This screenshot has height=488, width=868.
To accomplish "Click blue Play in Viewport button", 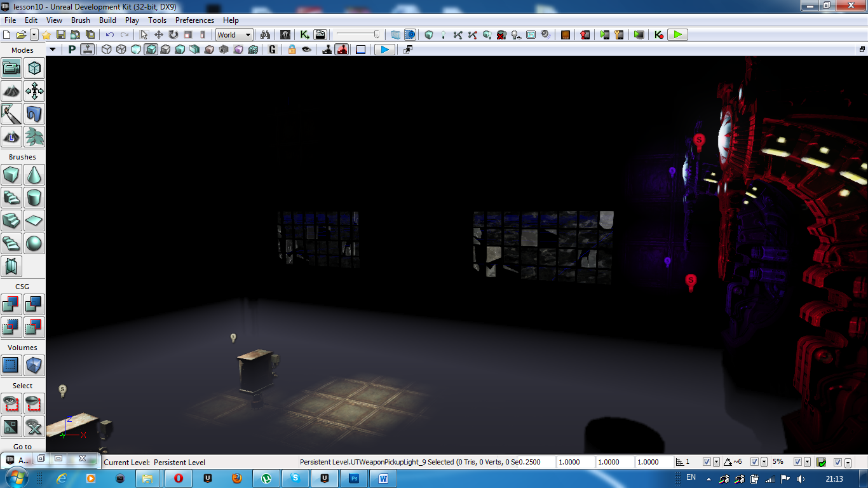I will tap(384, 50).
